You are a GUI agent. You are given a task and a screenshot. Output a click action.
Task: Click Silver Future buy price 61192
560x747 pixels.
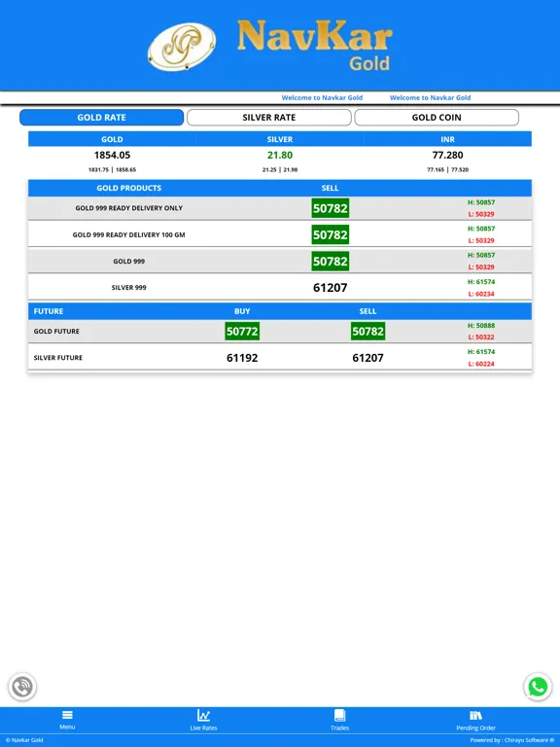pyautogui.click(x=242, y=358)
